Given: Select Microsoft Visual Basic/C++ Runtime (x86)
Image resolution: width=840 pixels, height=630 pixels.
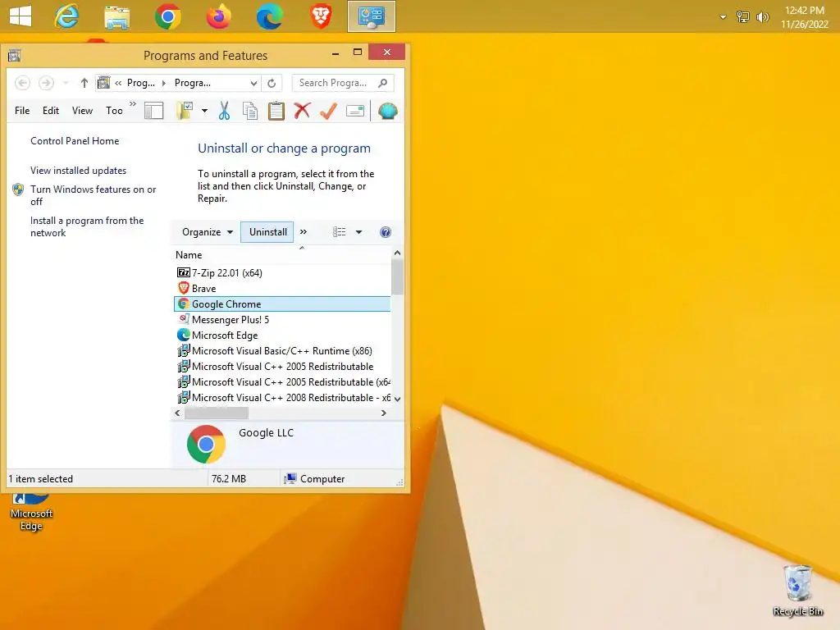Looking at the screenshot, I should (282, 350).
